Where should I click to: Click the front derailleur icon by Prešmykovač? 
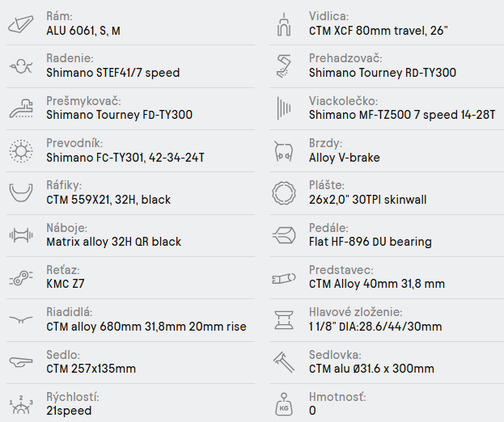point(20,108)
